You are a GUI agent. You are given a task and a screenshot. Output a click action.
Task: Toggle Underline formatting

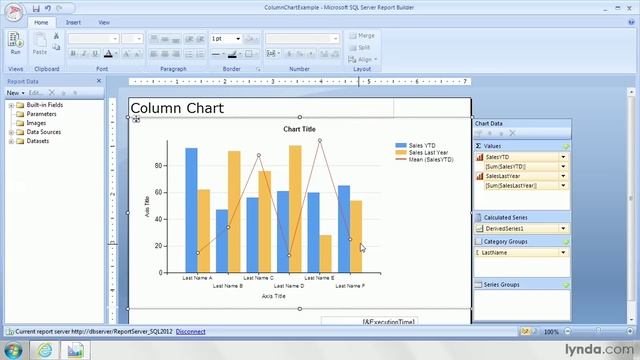(x=95, y=53)
